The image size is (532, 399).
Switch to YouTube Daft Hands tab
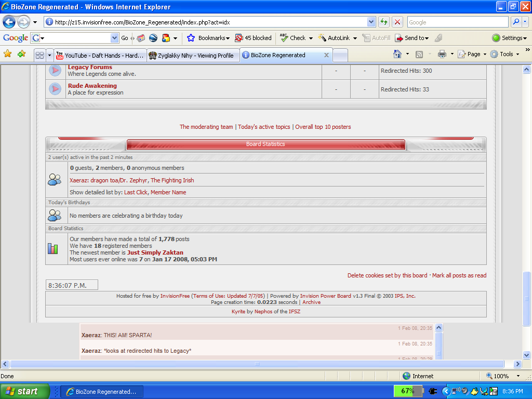(100, 55)
